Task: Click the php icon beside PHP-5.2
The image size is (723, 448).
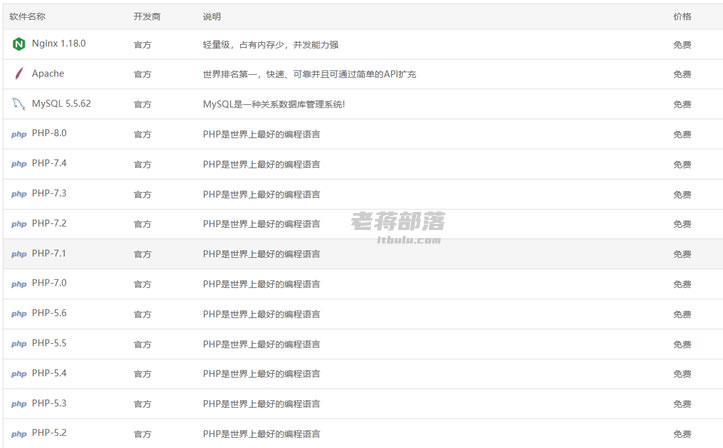Action: 19,434
